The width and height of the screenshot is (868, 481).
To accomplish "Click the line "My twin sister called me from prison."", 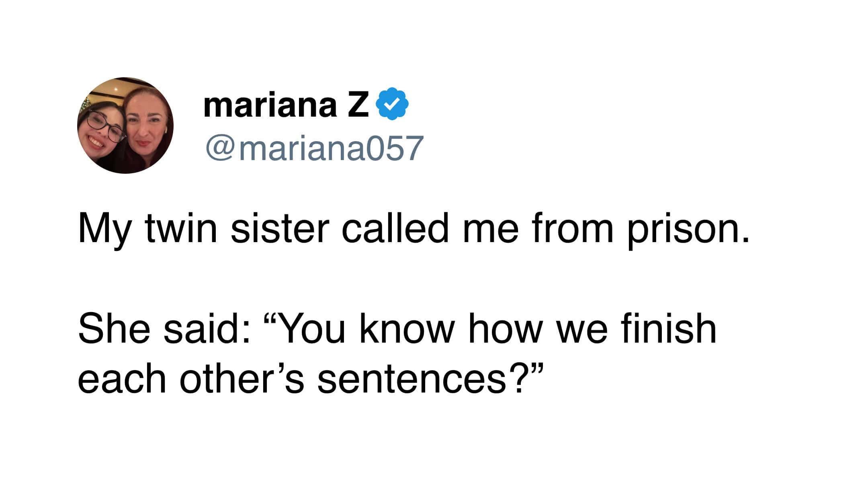I will tap(414, 229).
